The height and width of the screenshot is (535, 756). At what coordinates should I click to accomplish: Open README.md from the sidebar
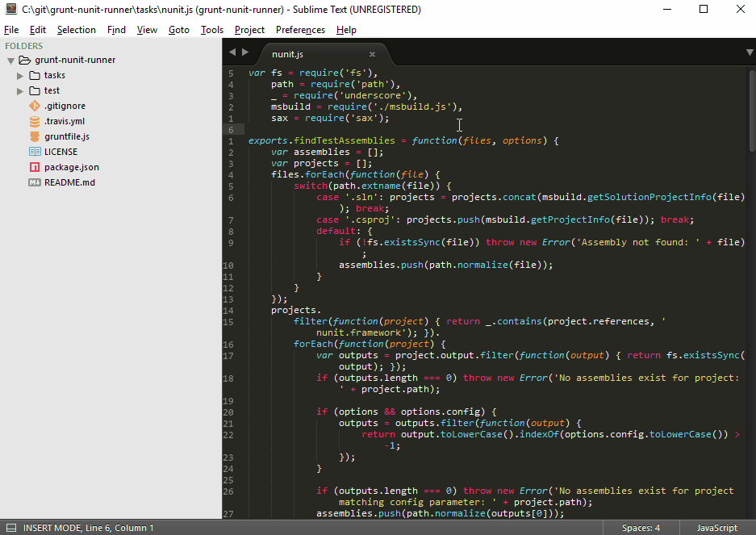click(x=70, y=182)
